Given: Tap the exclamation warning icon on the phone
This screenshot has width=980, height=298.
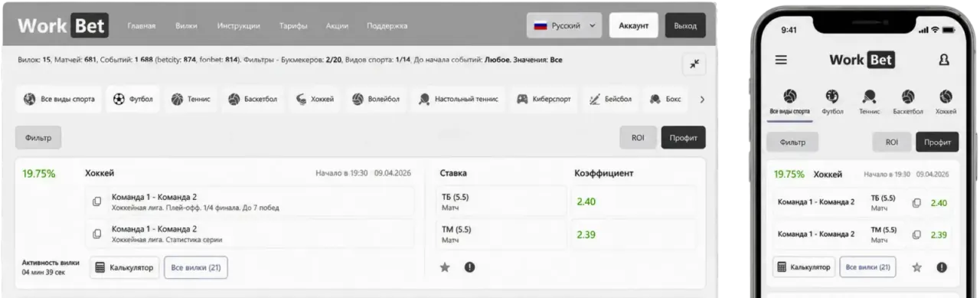Looking at the screenshot, I should [x=942, y=267].
